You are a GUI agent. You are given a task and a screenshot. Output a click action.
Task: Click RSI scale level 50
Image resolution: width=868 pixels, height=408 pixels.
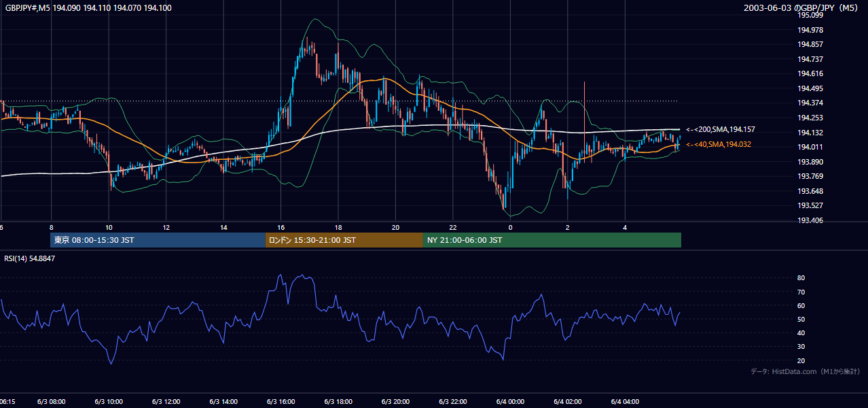[801, 319]
